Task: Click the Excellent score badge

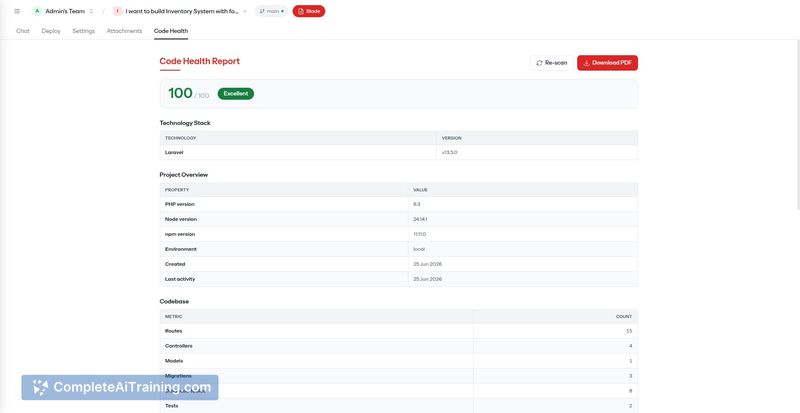Action: [x=236, y=93]
